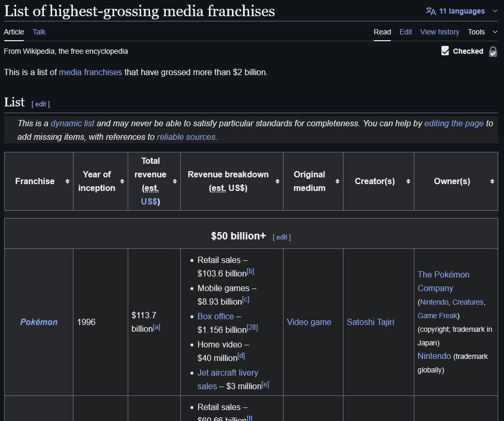Sort table by Year of inception
This screenshot has width=504, height=421.
(122, 182)
